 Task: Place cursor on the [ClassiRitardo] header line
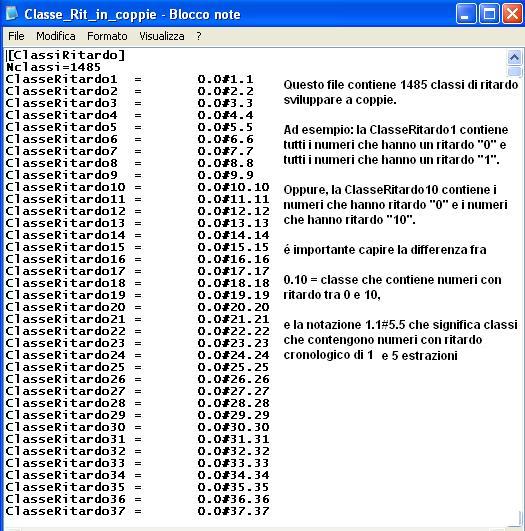click(x=66, y=55)
